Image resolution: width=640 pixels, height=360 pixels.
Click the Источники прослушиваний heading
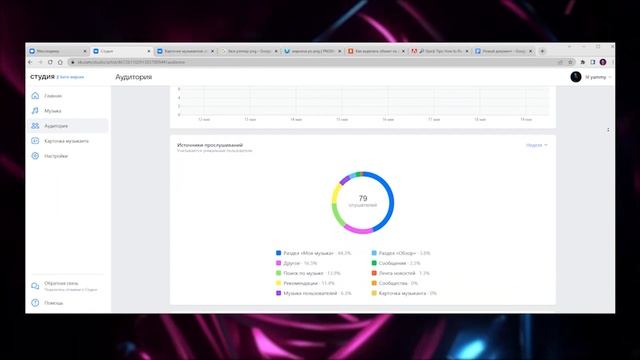(x=210, y=145)
